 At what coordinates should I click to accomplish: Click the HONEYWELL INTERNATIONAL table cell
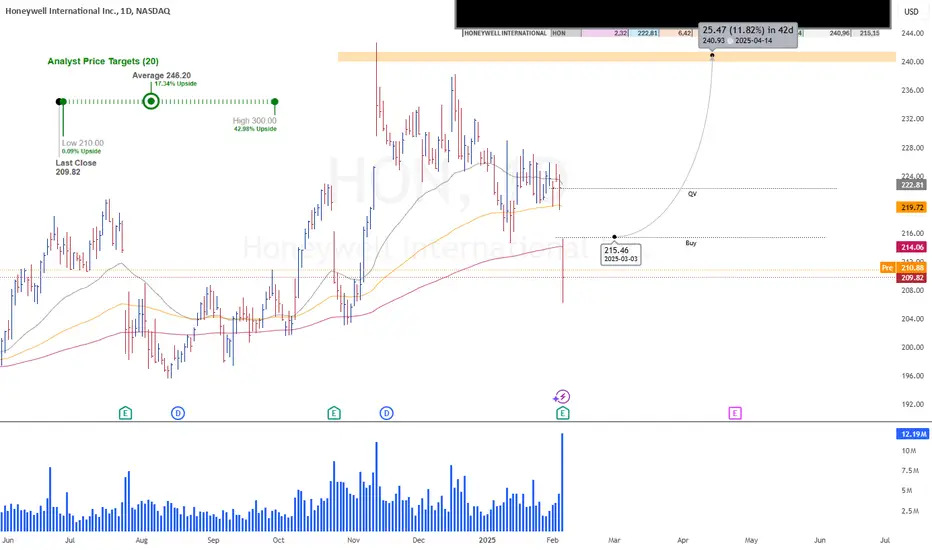(506, 33)
